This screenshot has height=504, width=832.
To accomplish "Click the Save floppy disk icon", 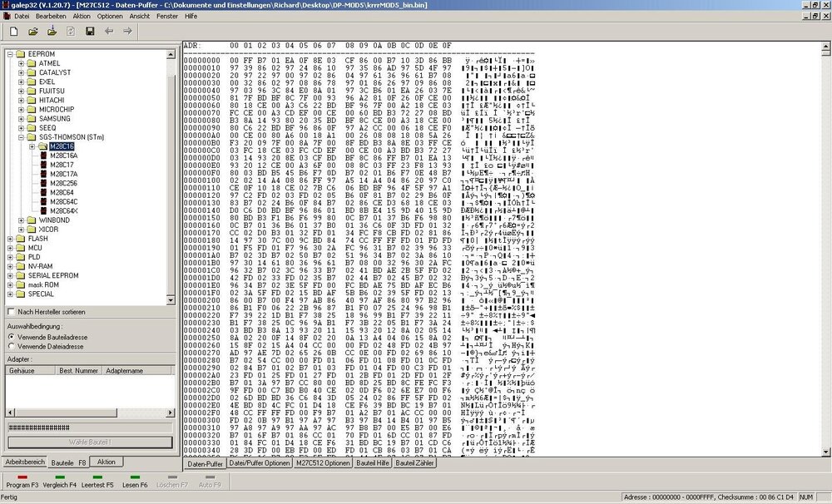I will tap(90, 32).
